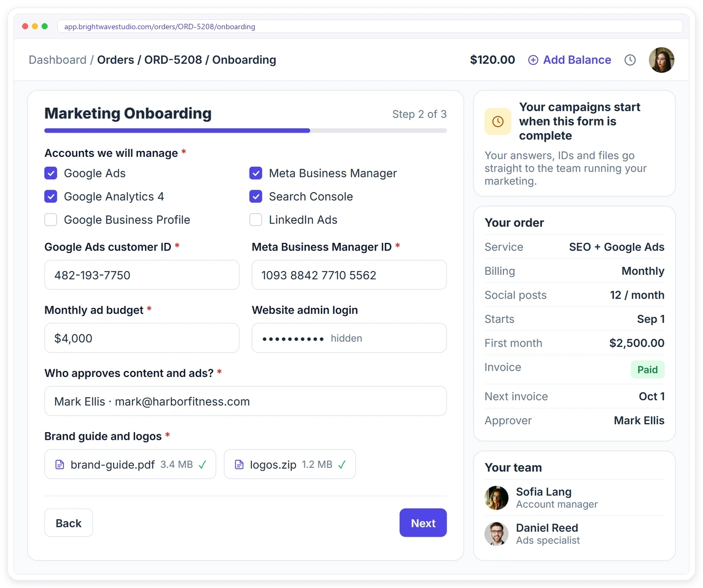Click the Ads specialist role under Daniel Reed
The image size is (703, 588).
pos(548,540)
